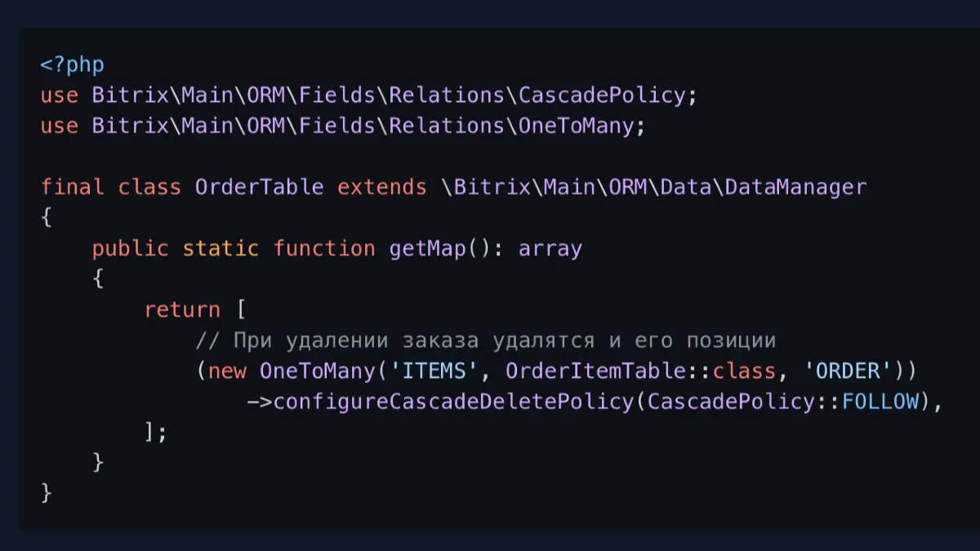Click the new keyword
Viewport: 980px width, 551px height.
pyautogui.click(x=227, y=371)
